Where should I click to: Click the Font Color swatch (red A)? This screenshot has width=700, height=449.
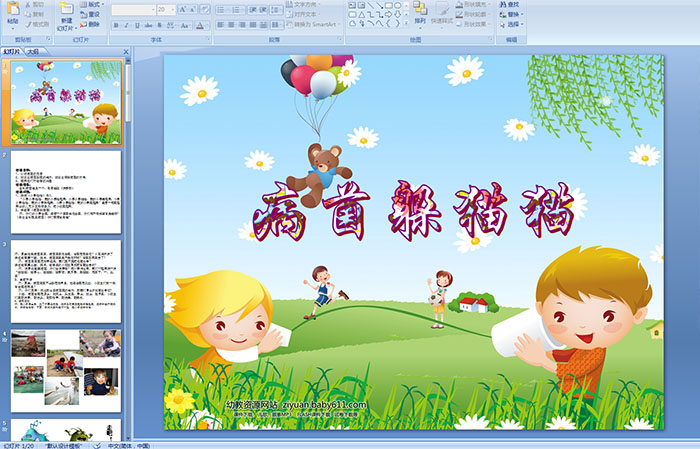click(200, 25)
